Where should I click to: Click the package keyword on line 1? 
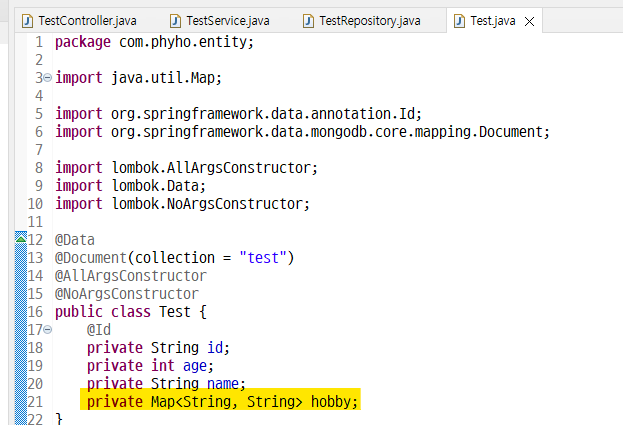[83, 42]
